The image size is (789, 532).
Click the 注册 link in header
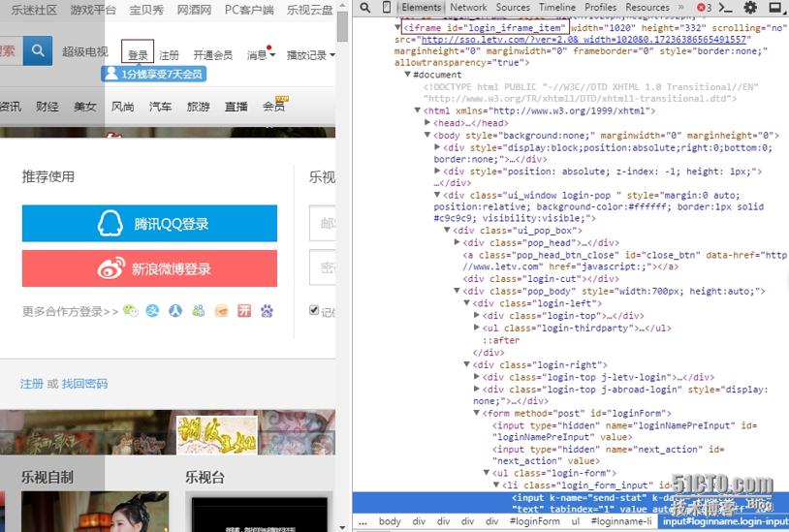tap(169, 55)
